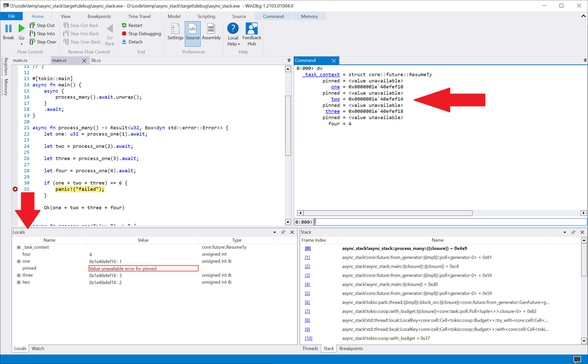This screenshot has height=364, width=588.
Task: Select stack frame [10] link
Action: click(x=309, y=338)
